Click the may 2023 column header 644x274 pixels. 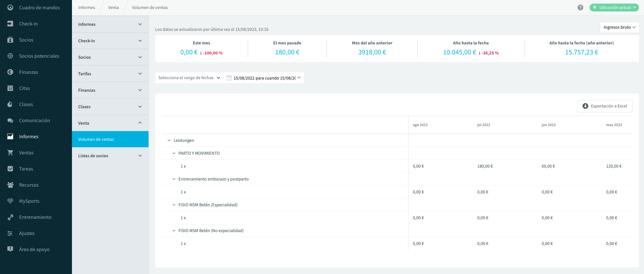(x=614, y=125)
